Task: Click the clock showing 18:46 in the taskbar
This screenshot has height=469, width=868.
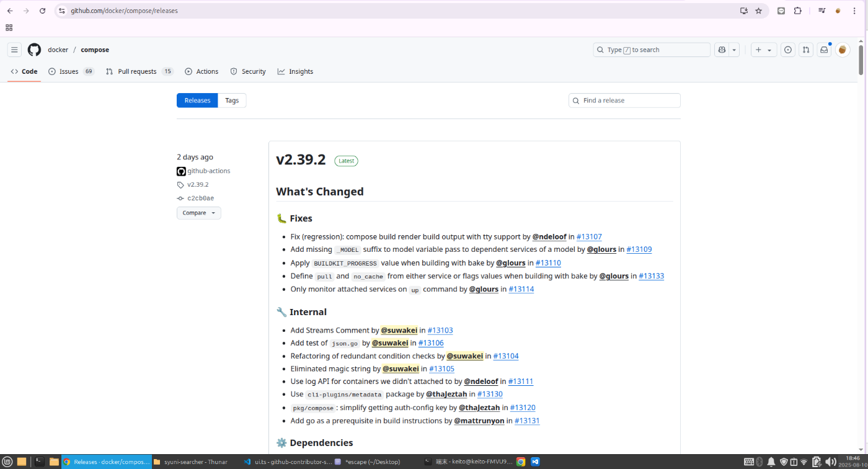Action: (854, 458)
